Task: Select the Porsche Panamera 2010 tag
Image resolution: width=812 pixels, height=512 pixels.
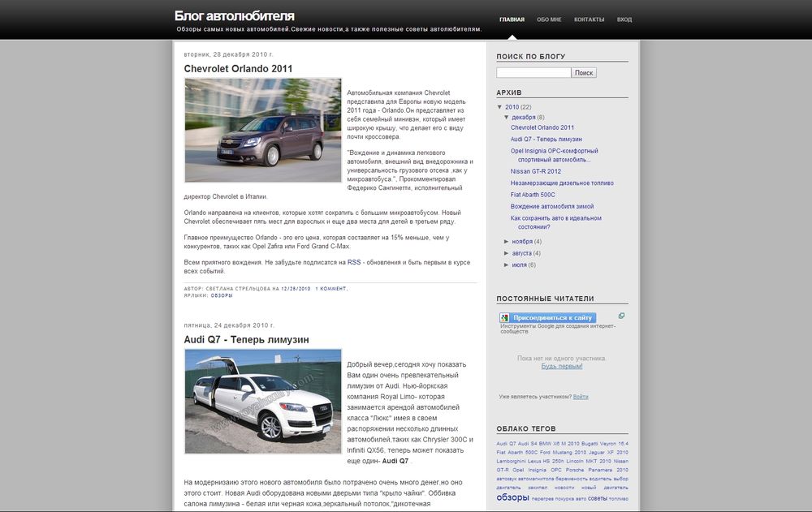Action: [x=597, y=470]
